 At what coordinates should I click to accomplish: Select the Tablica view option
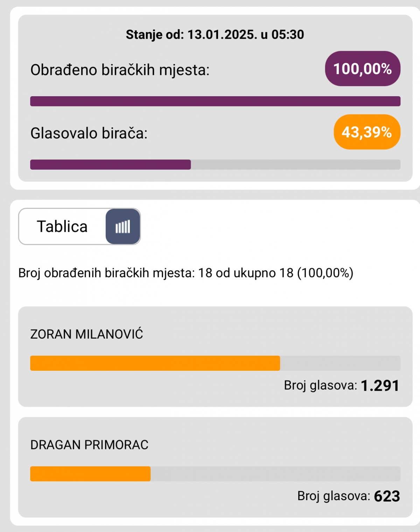pyautogui.click(x=62, y=227)
